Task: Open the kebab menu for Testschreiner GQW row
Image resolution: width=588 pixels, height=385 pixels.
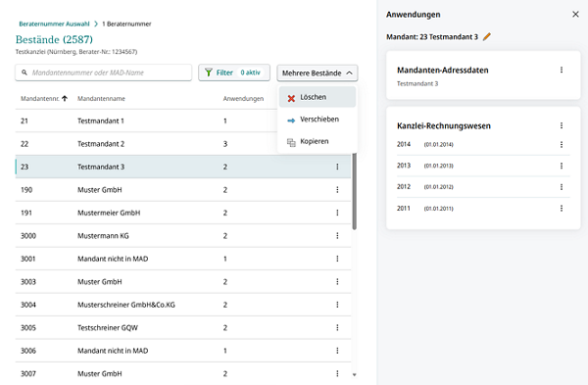Action: (337, 327)
